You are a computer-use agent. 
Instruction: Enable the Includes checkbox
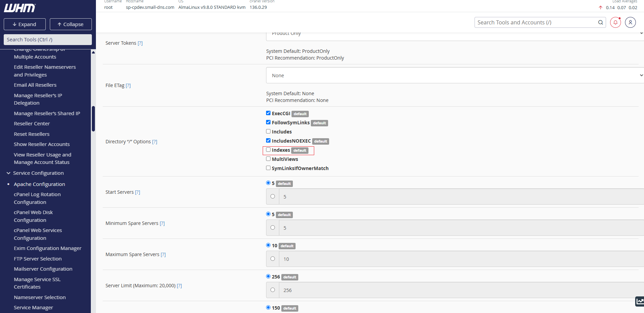268,131
